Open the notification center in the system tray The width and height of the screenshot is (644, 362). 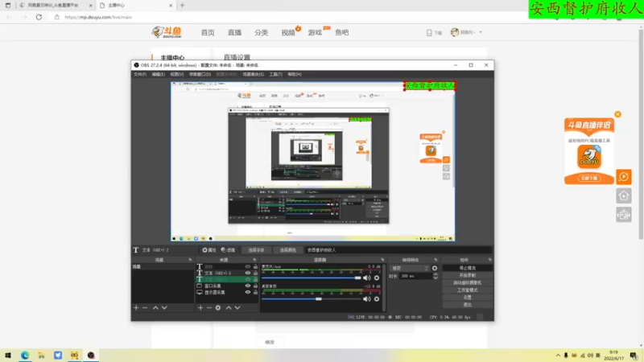pos(634,356)
